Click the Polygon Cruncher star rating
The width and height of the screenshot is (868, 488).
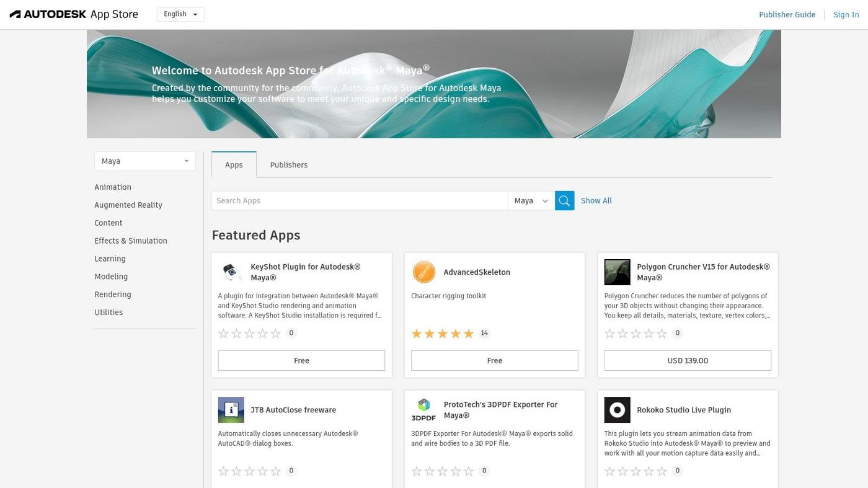tap(635, 334)
